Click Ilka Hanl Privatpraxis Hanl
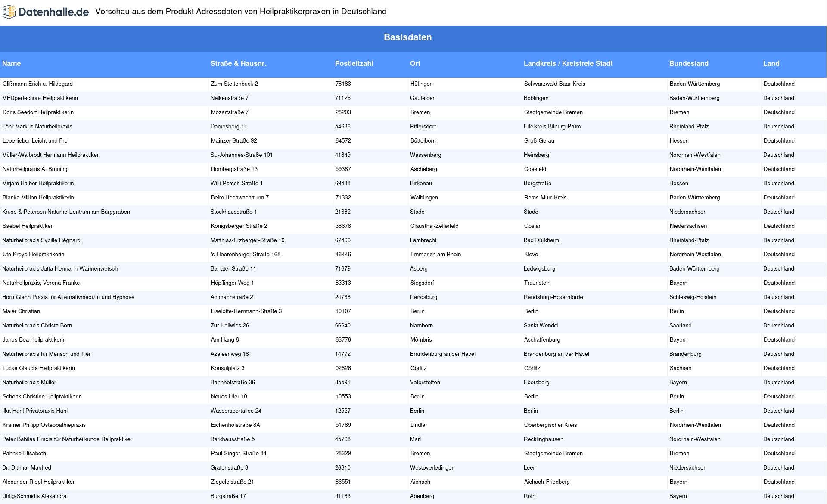Viewport: 827px width, 504px height. 35,411
